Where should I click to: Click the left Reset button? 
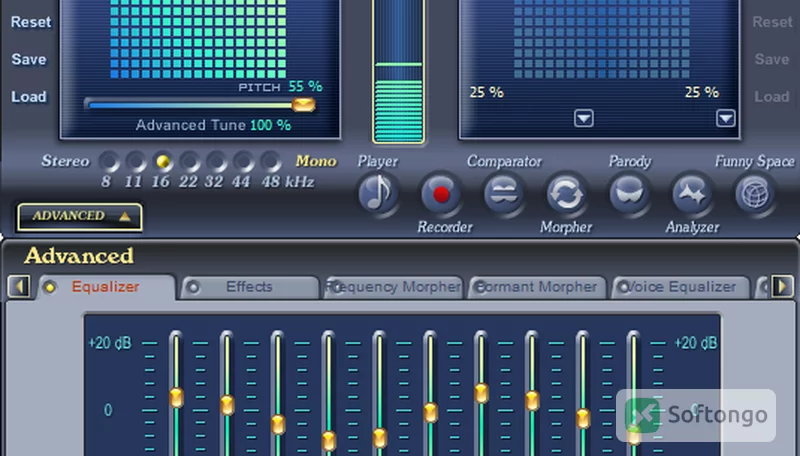[31, 22]
